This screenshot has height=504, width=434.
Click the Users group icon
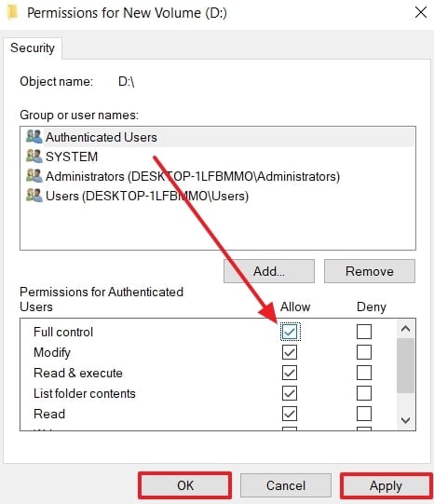coord(34,196)
